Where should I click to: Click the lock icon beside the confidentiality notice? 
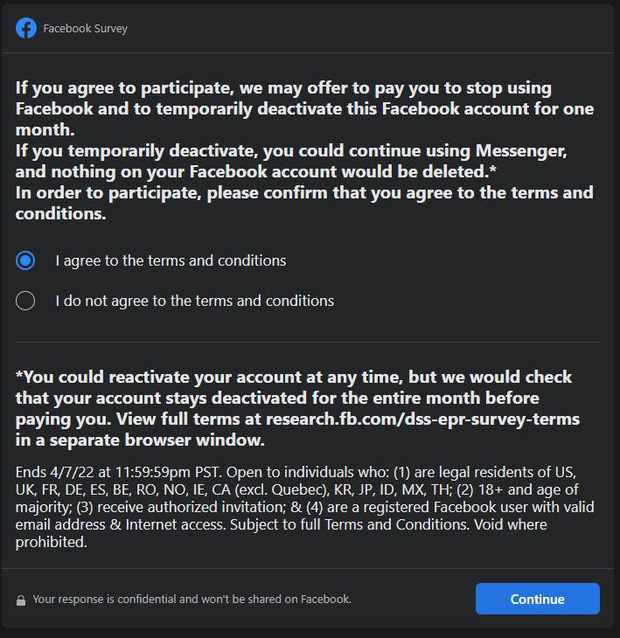(x=20, y=600)
